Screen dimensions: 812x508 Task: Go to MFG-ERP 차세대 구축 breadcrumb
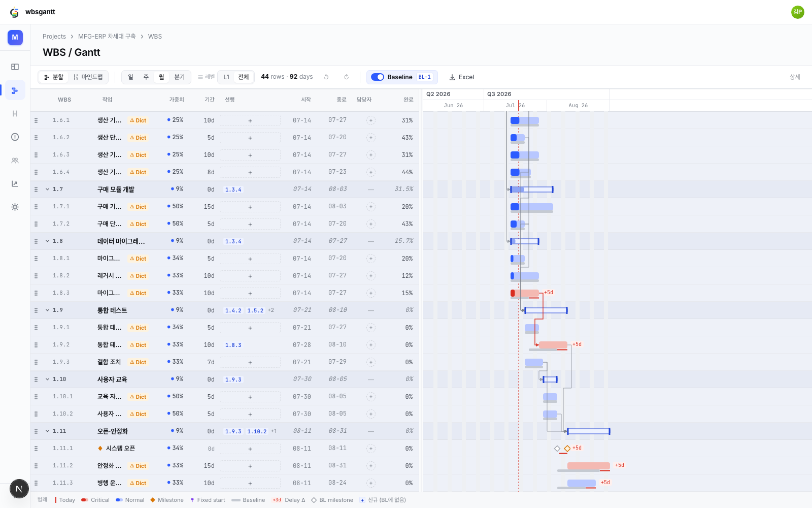[x=107, y=37]
